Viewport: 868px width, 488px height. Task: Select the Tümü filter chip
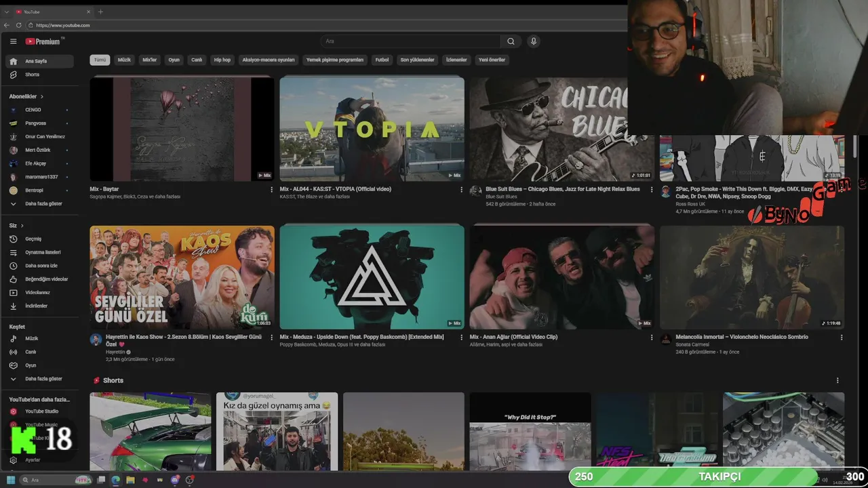click(100, 60)
